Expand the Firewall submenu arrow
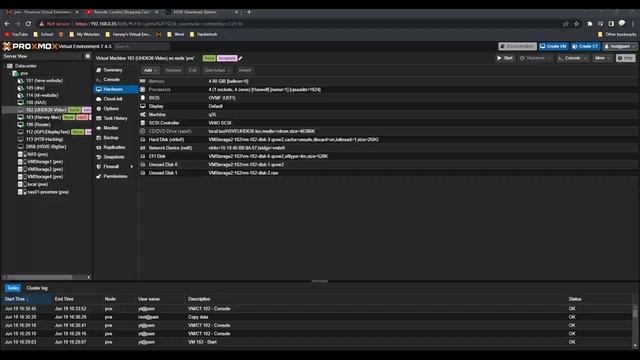This screenshot has width=640, height=360. pyautogui.click(x=131, y=167)
